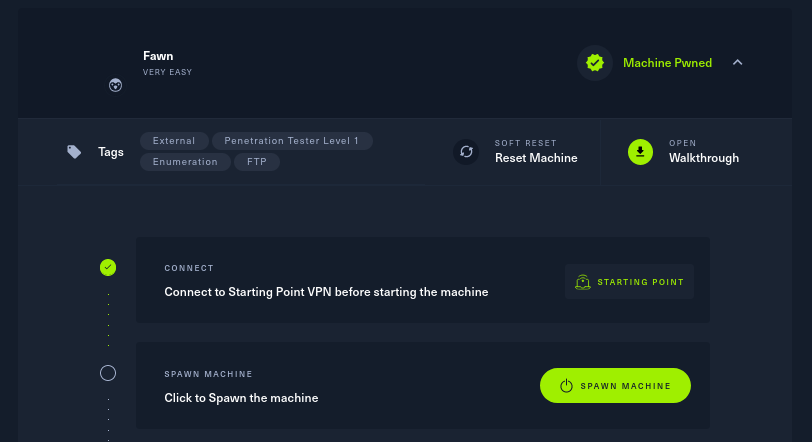Select the External tag
Viewport: 812px width, 442px height.
tap(174, 141)
